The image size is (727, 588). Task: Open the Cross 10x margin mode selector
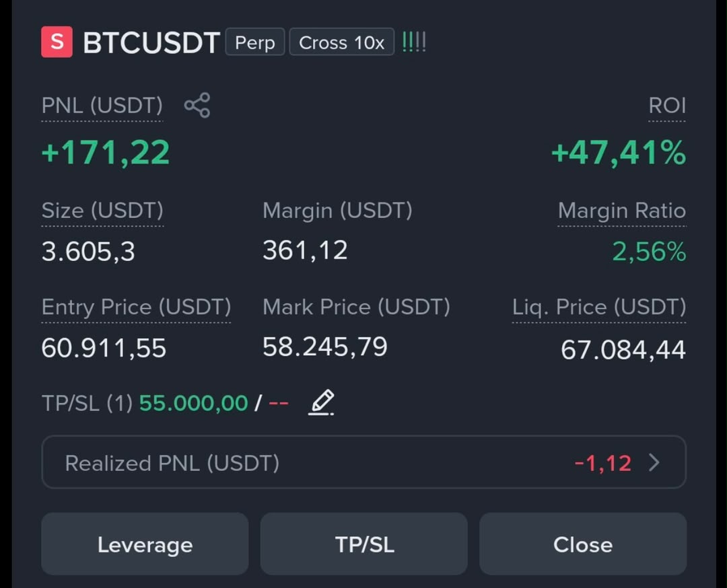[x=342, y=42]
